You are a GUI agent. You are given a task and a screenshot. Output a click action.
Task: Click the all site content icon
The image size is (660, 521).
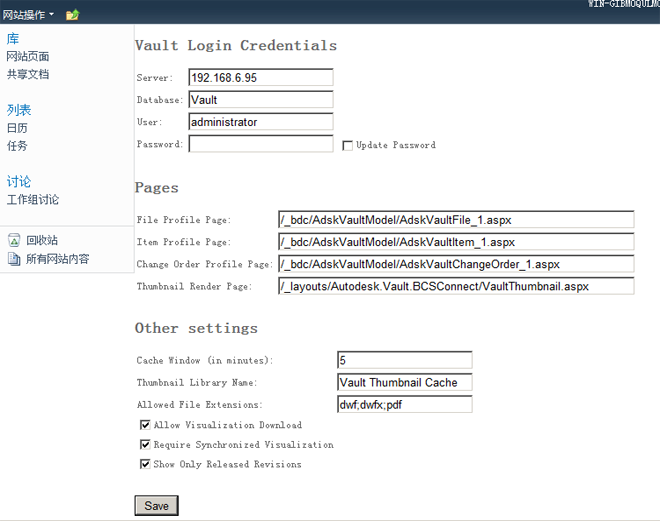14,258
